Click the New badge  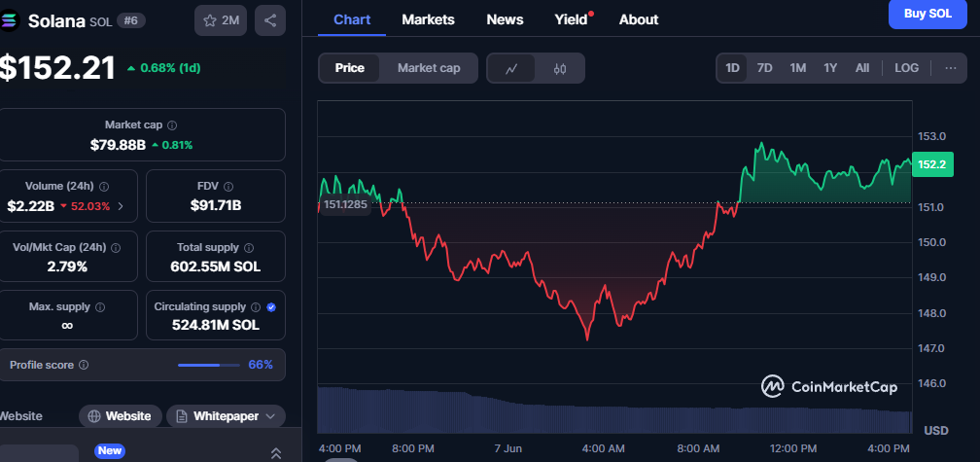click(x=109, y=450)
